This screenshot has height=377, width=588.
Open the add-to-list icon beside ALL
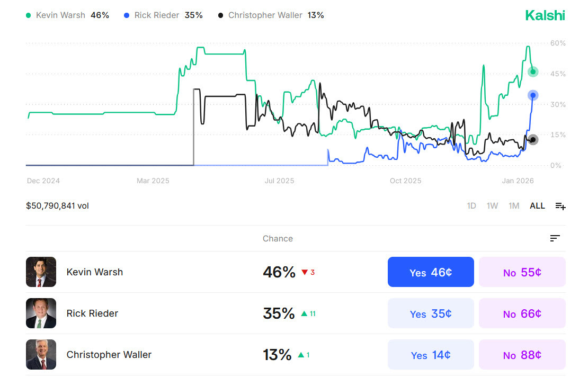coord(560,206)
